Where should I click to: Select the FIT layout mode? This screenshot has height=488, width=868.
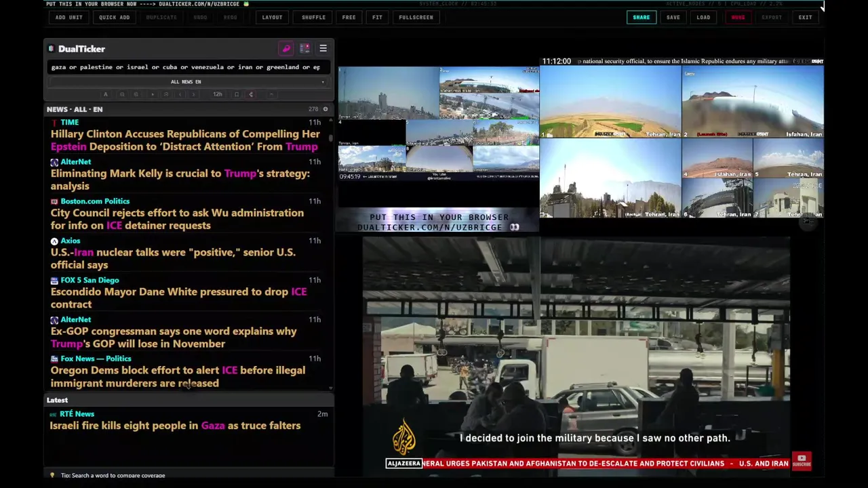point(377,18)
